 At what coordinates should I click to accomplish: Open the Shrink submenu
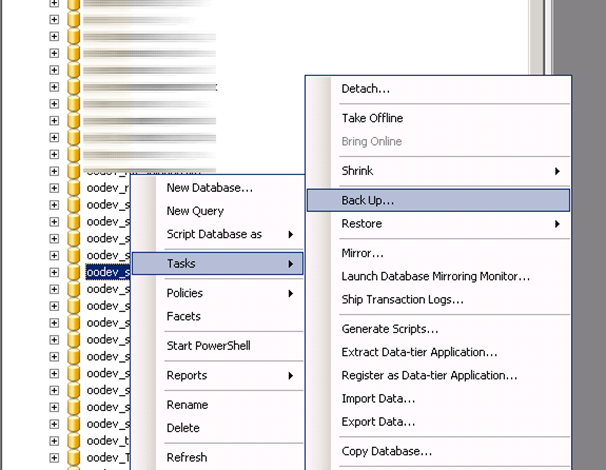pyautogui.click(x=438, y=171)
